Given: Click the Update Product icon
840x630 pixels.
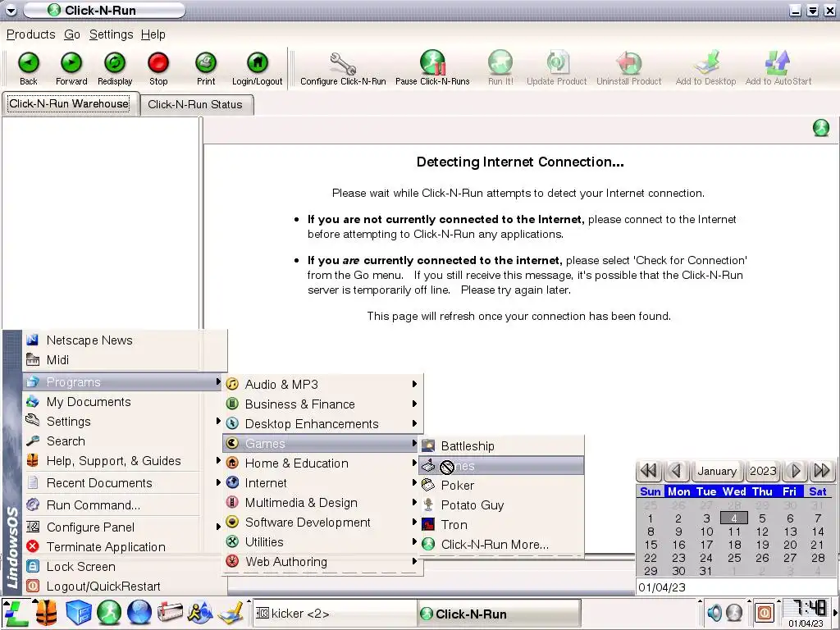Looking at the screenshot, I should pyautogui.click(x=557, y=62).
